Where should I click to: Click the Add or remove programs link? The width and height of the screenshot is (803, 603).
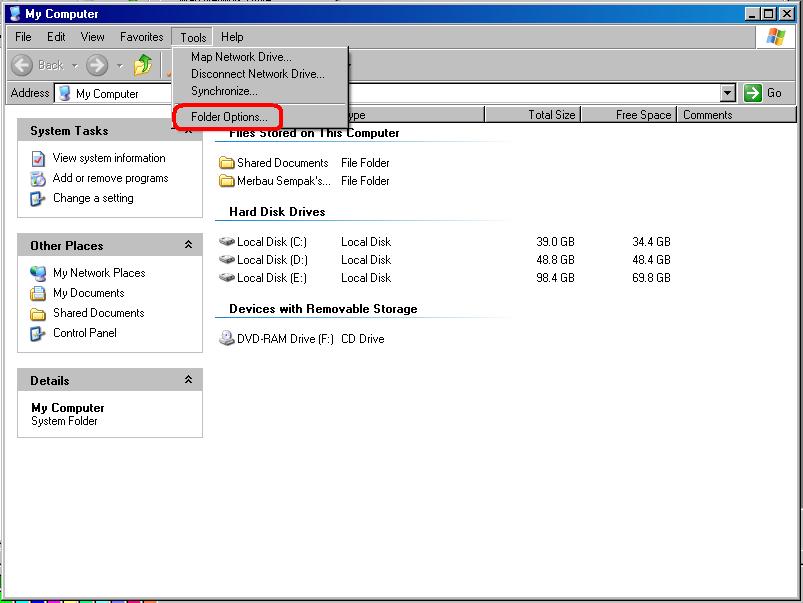111,178
